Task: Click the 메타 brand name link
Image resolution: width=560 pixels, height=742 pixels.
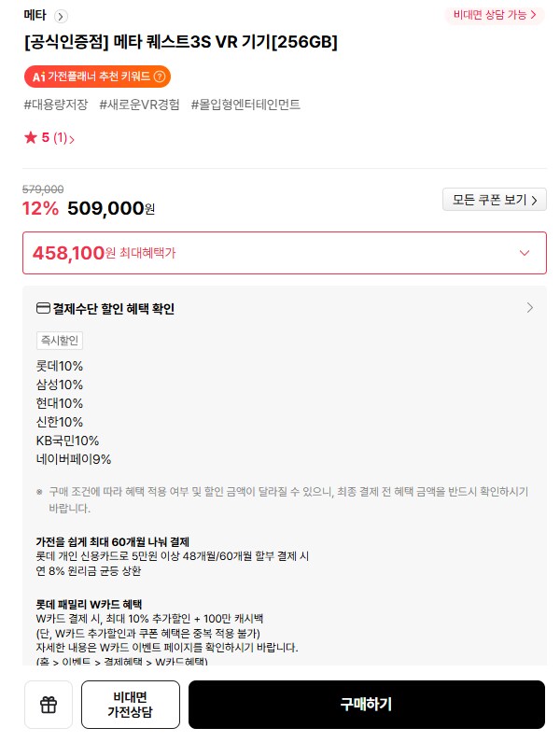Action: pyautogui.click(x=36, y=16)
